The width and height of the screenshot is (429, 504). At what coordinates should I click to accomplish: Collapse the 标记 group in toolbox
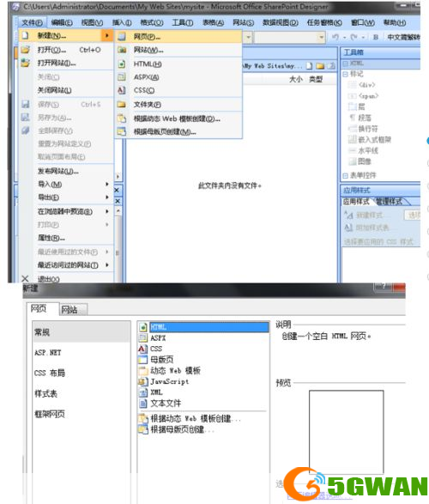pyautogui.click(x=345, y=74)
